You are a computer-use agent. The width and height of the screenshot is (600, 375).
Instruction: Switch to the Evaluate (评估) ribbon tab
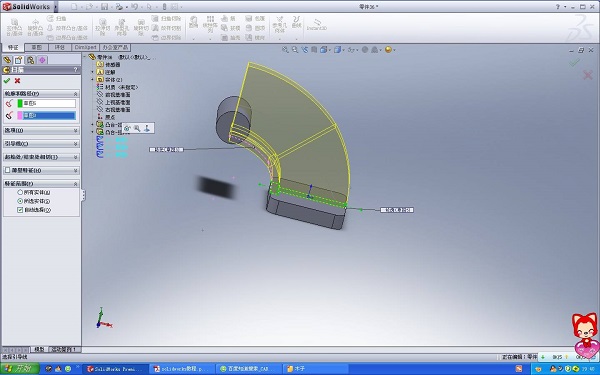[60, 47]
